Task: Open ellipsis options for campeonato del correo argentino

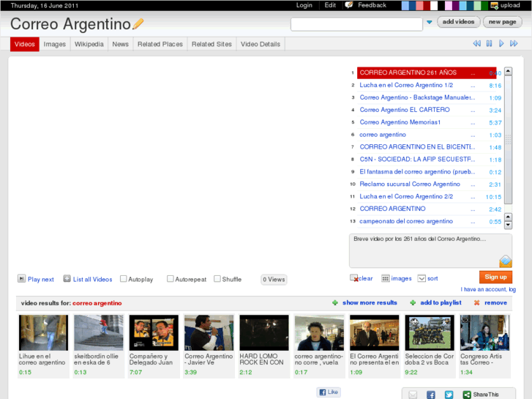Action: click(473, 221)
